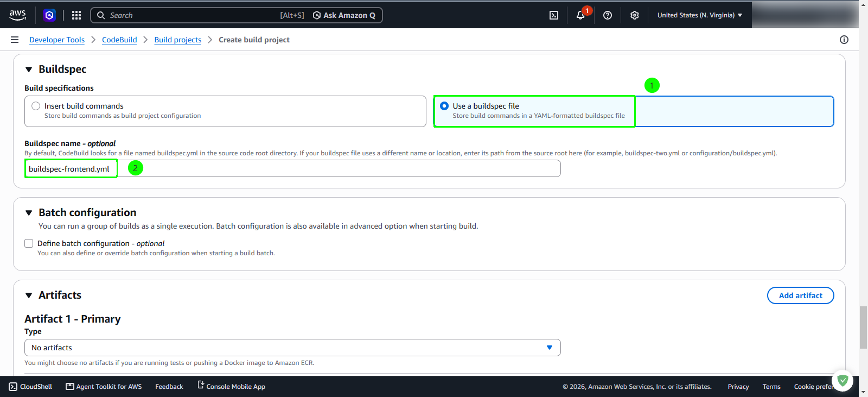Launch CloudShell from the top bar icon
Viewport: 868px width, 397px height.
pyautogui.click(x=554, y=15)
